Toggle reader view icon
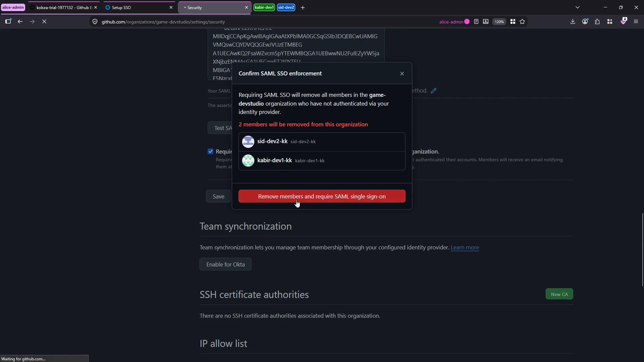Image resolution: width=644 pixels, height=362 pixels. [476, 22]
